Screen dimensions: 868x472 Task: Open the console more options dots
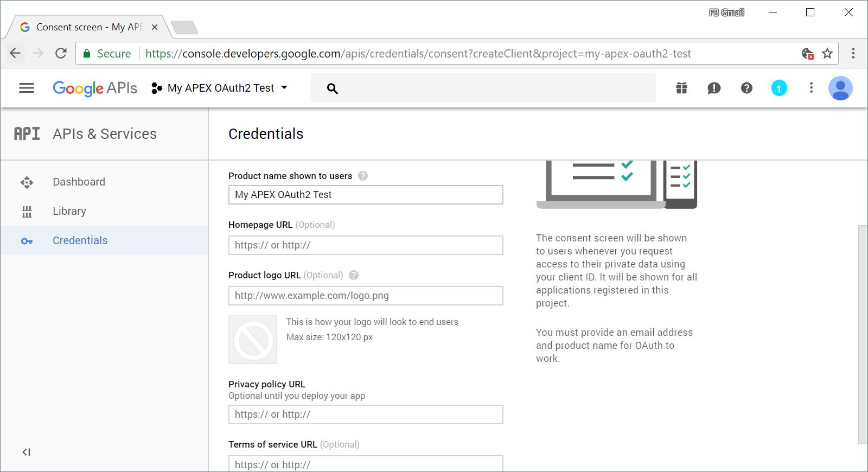[811, 88]
